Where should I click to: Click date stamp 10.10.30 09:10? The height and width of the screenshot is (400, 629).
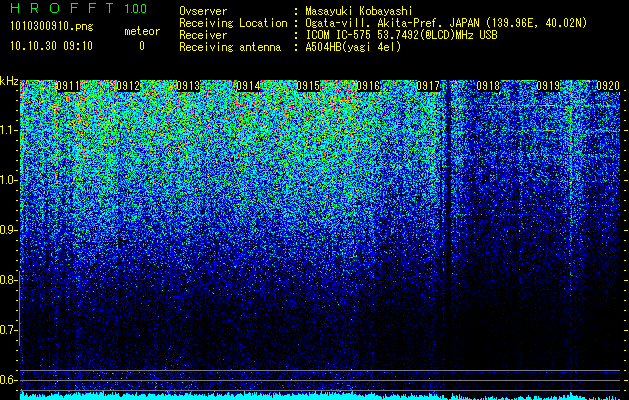click(51, 46)
